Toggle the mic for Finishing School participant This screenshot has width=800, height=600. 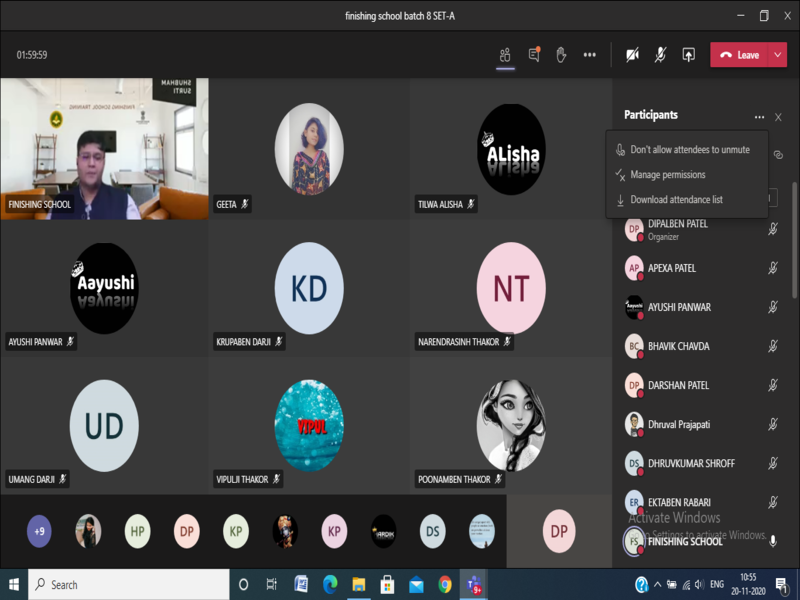click(772, 541)
